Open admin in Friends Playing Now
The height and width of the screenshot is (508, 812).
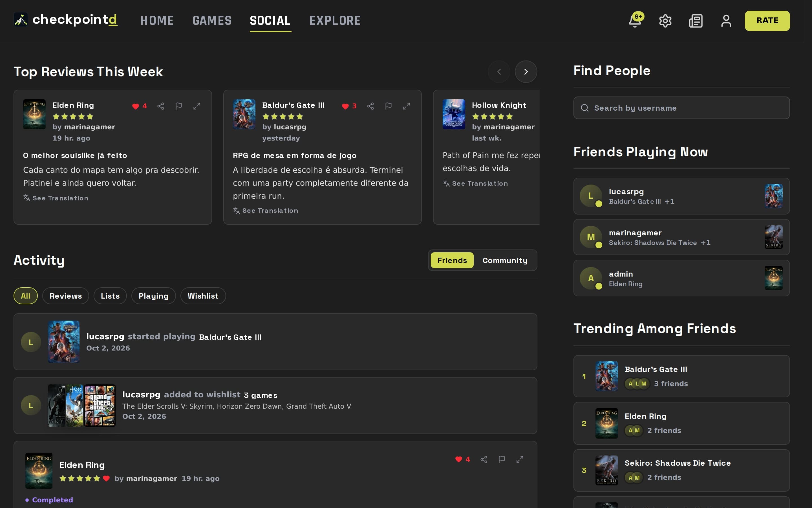[x=681, y=278]
